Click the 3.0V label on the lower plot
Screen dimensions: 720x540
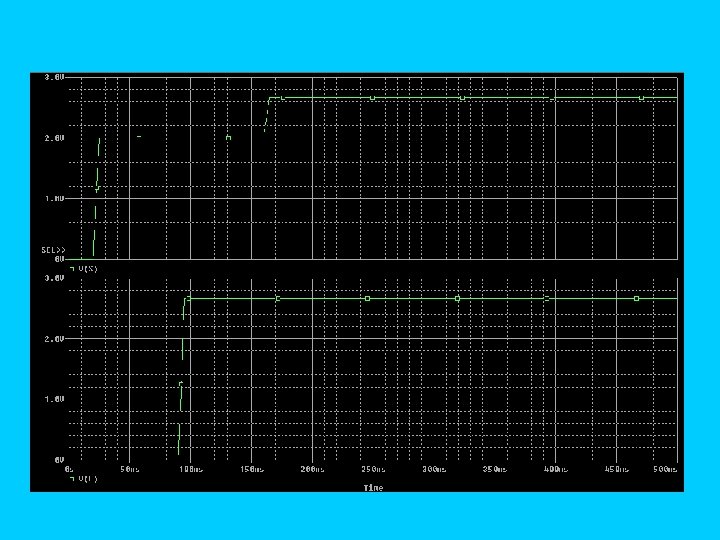(55, 278)
